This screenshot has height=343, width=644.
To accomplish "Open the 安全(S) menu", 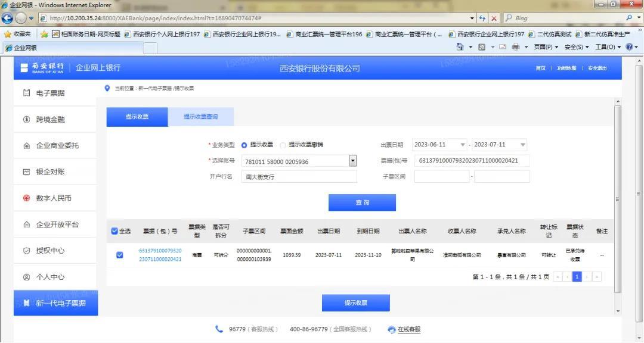I will pos(577,47).
